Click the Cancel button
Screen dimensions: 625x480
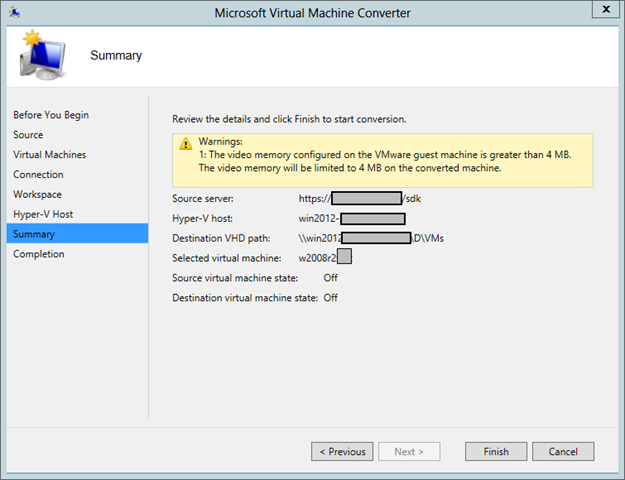[x=563, y=451]
